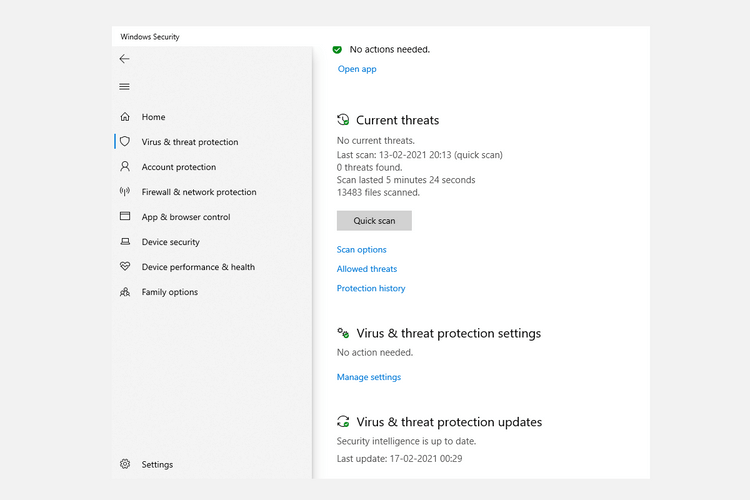
Task: Click the Open app link
Action: click(357, 69)
